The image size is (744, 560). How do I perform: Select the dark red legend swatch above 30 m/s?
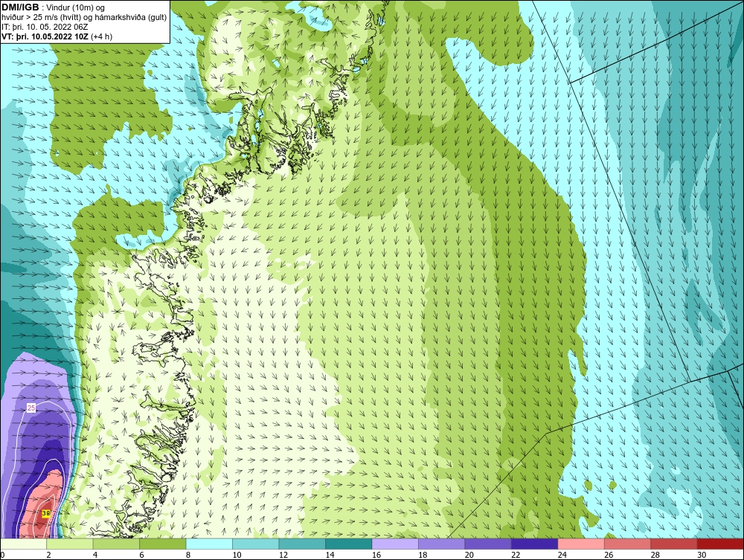click(721, 544)
